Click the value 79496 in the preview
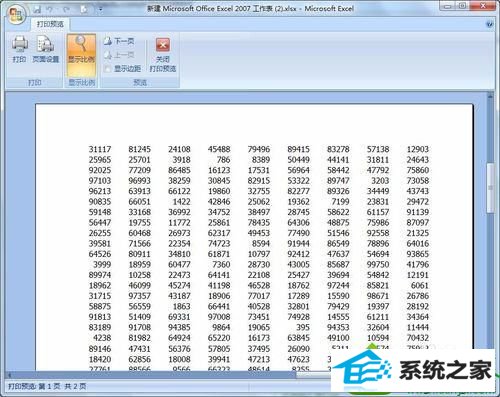The height and width of the screenshot is (397, 500). tap(259, 149)
